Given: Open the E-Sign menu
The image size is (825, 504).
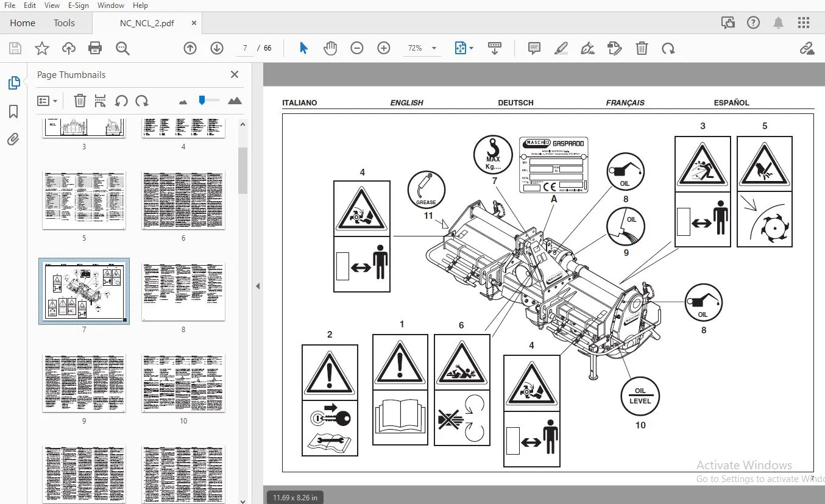Looking at the screenshot, I should tap(78, 5).
